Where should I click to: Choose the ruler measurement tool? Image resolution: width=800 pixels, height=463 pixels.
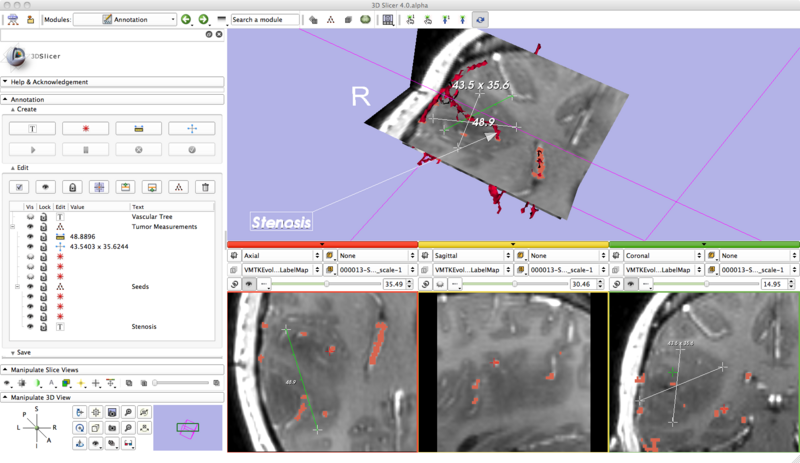[138, 128]
